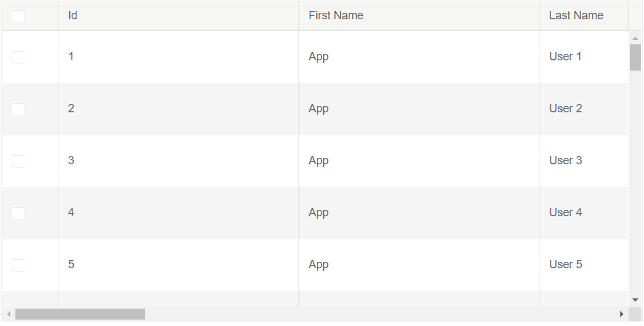Sort by the Id column header
Screen dimensions: 644x326
tap(73, 15)
